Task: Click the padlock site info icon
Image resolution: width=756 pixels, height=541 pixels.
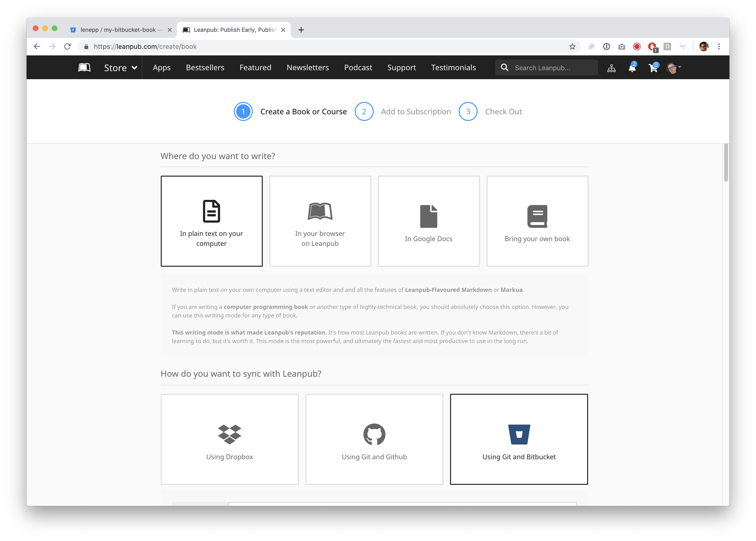Action: [86, 47]
